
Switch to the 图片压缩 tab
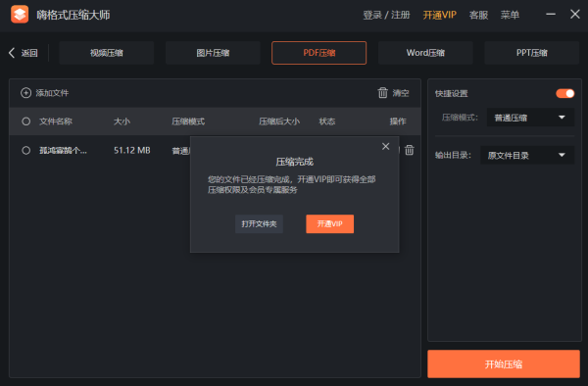click(213, 53)
